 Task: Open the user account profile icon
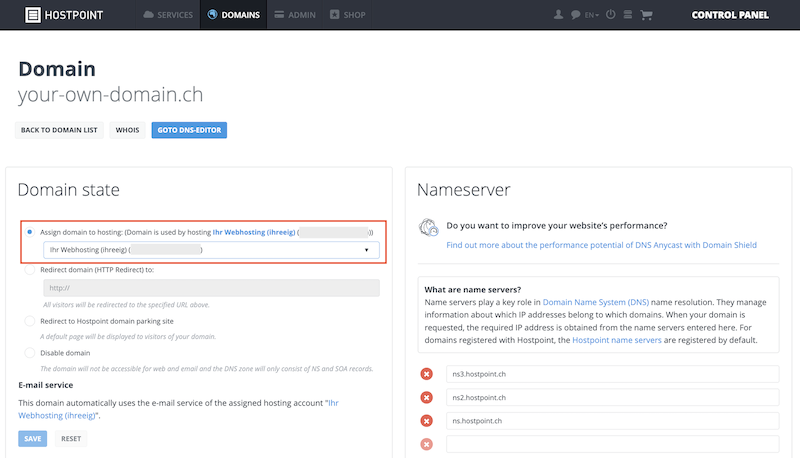[x=558, y=15]
